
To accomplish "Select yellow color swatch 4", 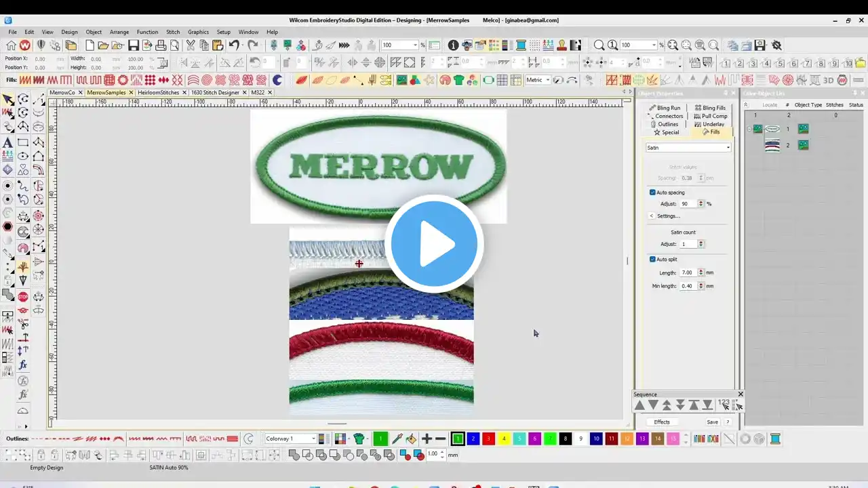I will tap(504, 439).
